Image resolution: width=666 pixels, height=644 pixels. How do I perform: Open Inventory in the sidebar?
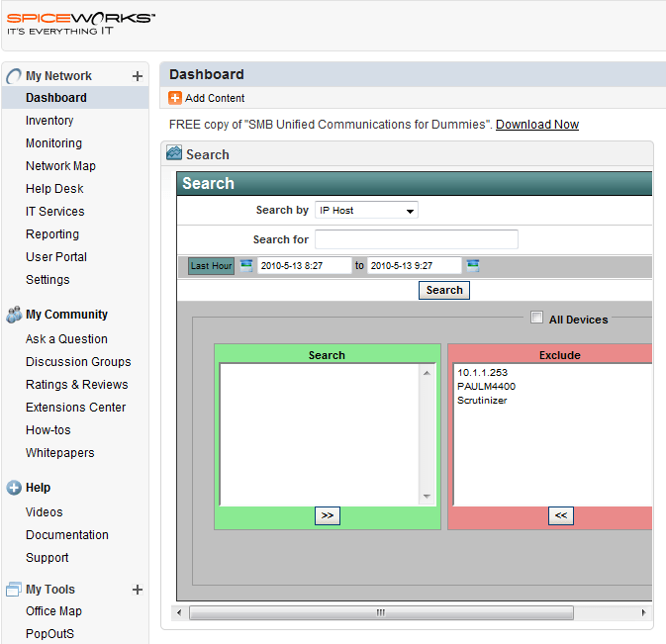click(x=49, y=121)
